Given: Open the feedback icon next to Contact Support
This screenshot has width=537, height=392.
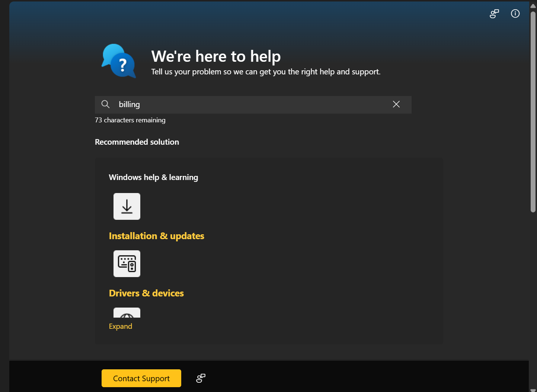Looking at the screenshot, I should pos(201,378).
